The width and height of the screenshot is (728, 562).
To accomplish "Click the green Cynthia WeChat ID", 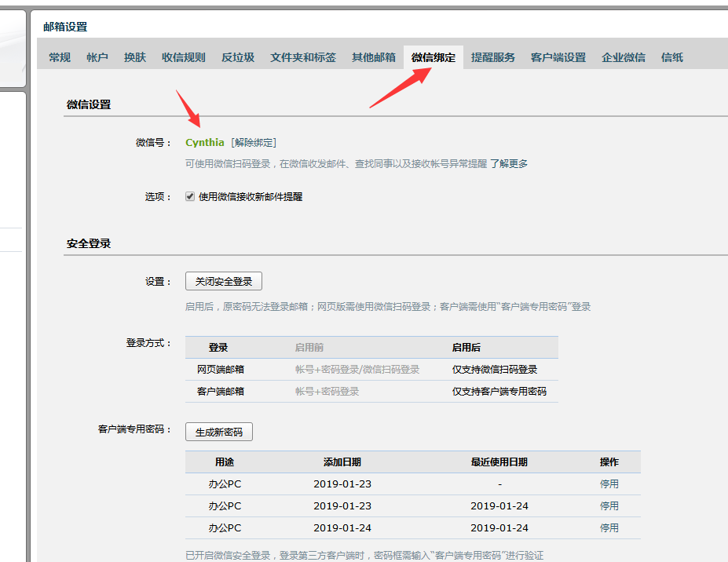I will 205,143.
